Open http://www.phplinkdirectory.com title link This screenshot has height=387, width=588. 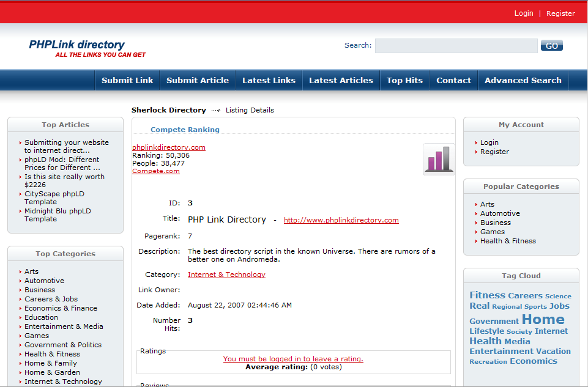click(341, 220)
